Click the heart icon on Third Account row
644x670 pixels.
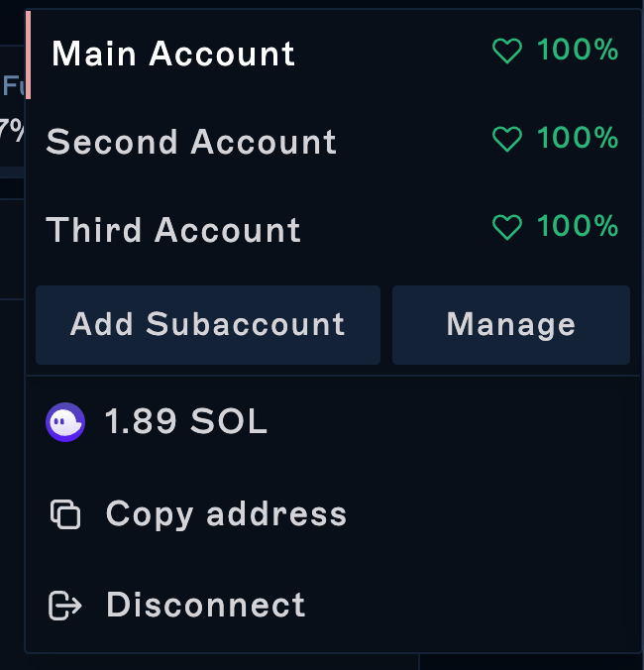pyautogui.click(x=507, y=228)
